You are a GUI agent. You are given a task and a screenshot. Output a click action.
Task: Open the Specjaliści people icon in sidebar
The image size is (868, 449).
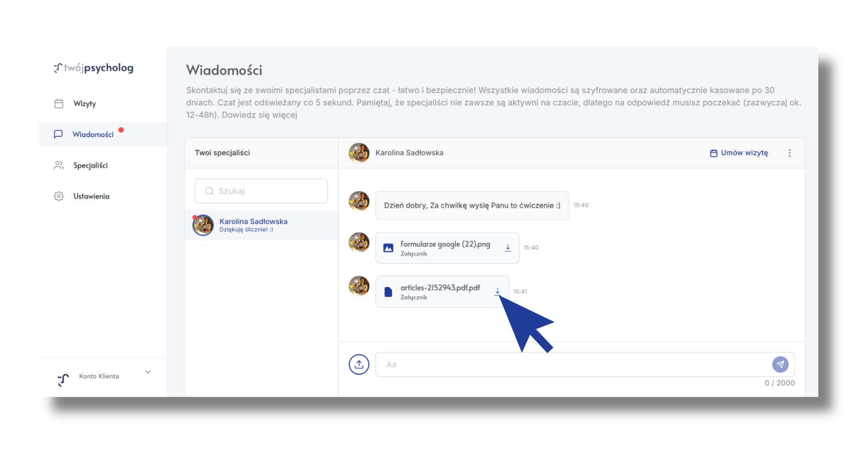59,165
